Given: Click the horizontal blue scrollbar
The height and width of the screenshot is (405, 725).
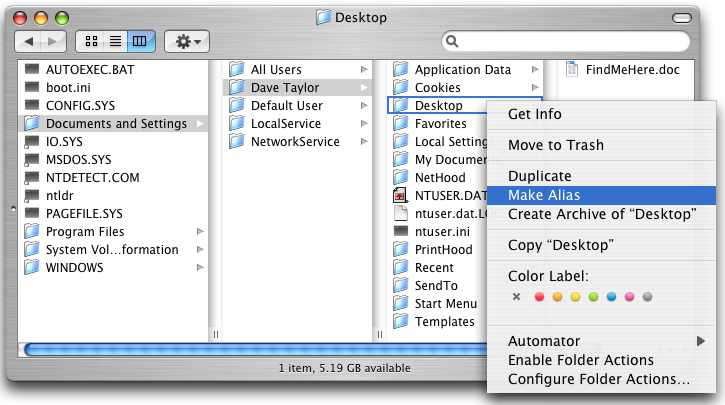Looking at the screenshot, I should point(255,350).
